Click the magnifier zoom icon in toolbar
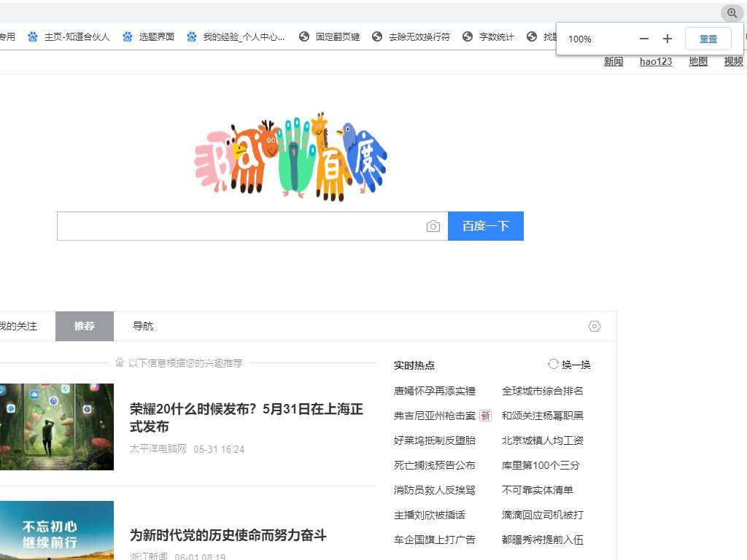 pos(732,13)
